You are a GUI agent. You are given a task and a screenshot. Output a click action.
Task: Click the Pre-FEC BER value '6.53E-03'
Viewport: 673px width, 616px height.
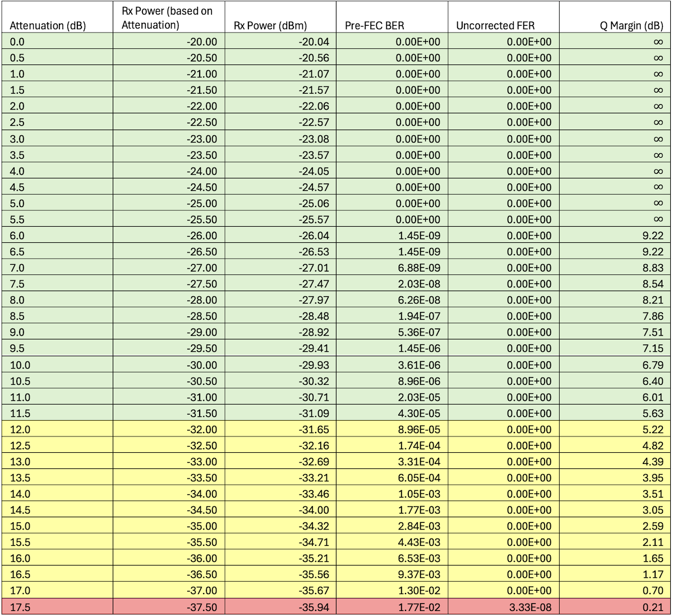(392, 559)
